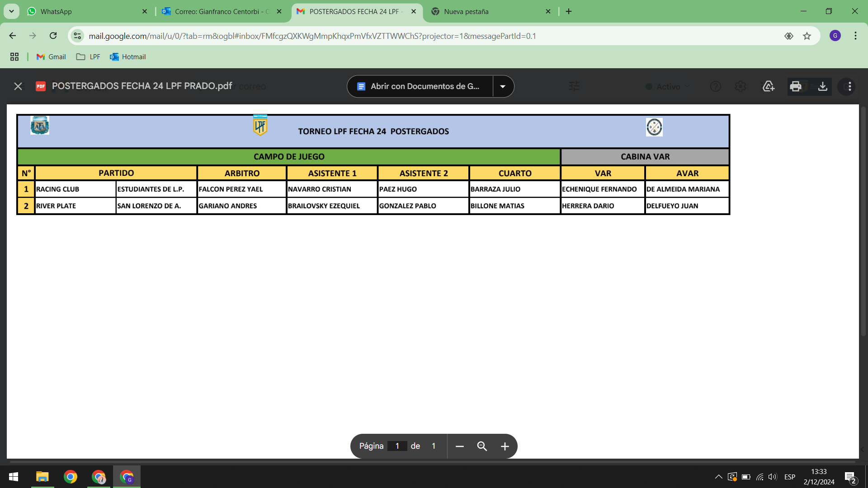The width and height of the screenshot is (868, 488).
Task: Click the SAN LORENZO DE A. cell
Action: (x=156, y=206)
